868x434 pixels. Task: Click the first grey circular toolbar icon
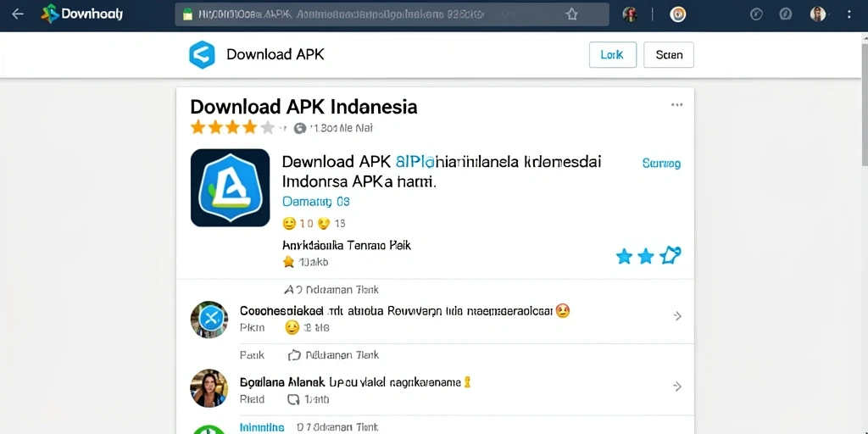click(757, 14)
